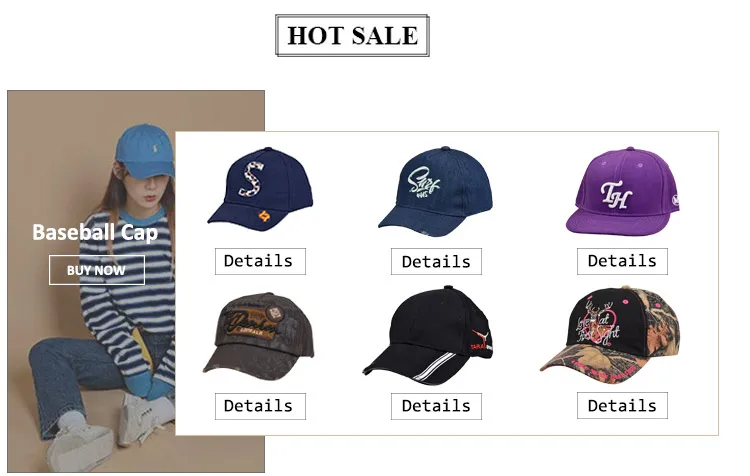Select the denim Surf cap image
The image size is (750, 476).
pos(436,191)
